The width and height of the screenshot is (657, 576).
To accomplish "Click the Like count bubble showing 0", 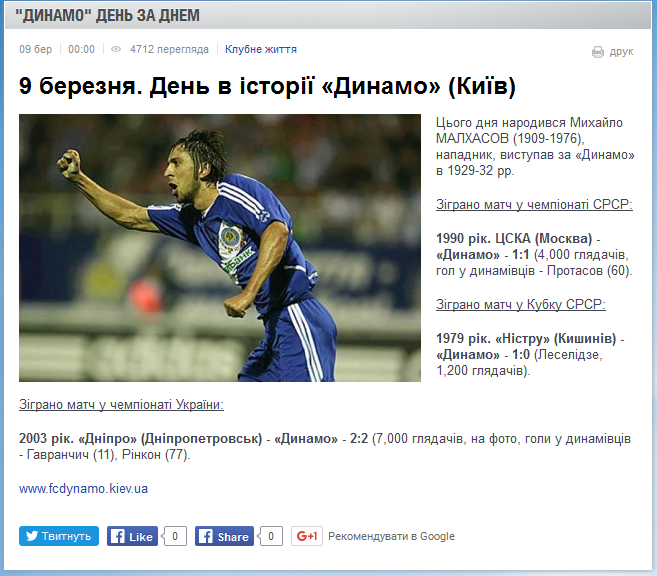I will pyautogui.click(x=174, y=536).
